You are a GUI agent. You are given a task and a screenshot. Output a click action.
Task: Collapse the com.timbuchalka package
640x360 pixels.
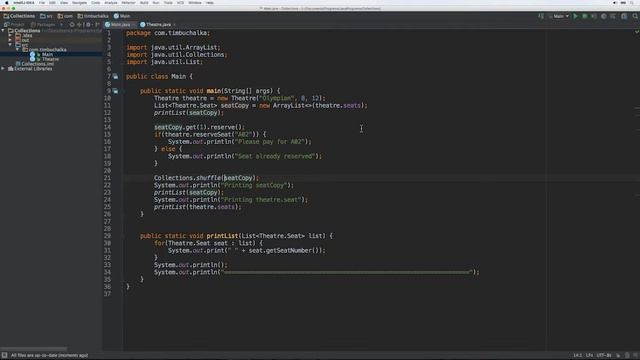pos(18,49)
